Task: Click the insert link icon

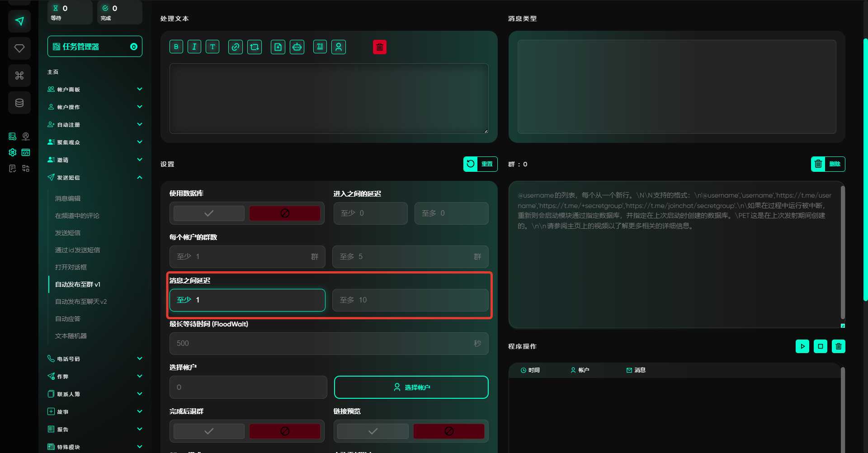Action: 235,47
